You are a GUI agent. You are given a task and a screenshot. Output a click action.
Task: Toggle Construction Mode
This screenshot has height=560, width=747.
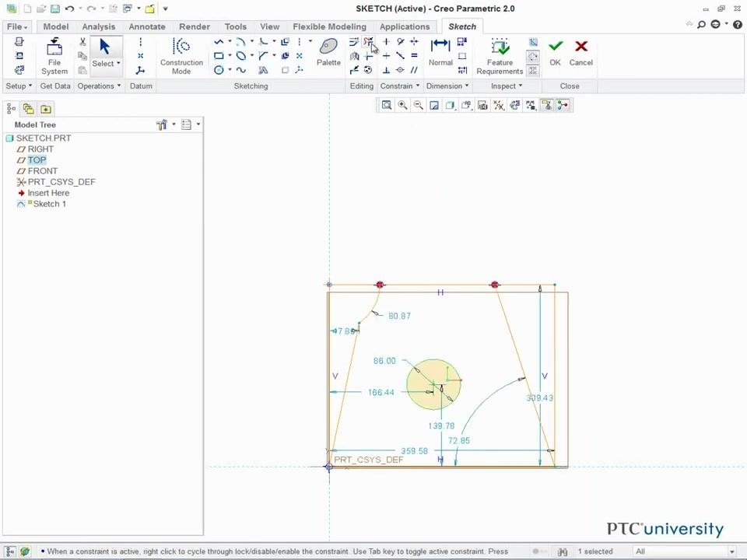point(181,56)
